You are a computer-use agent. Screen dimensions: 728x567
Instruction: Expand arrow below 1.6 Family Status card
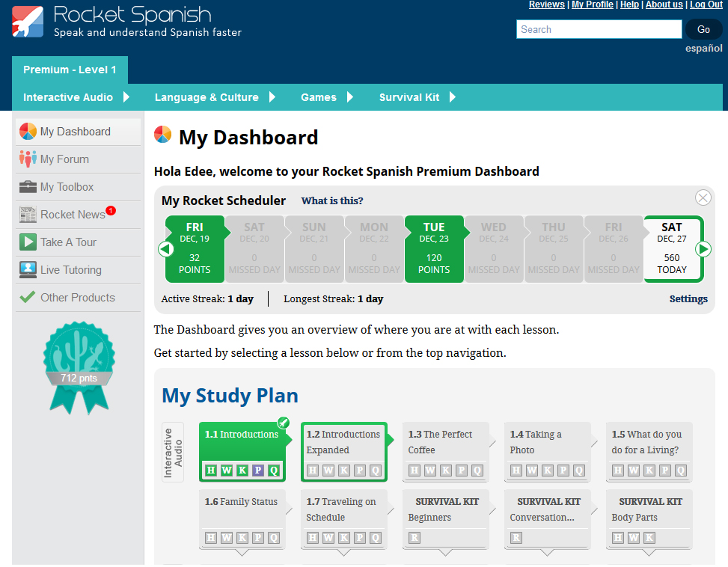[242, 553]
